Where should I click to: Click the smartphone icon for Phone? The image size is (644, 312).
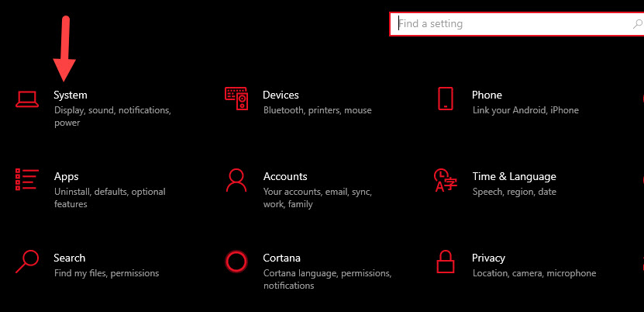[445, 99]
